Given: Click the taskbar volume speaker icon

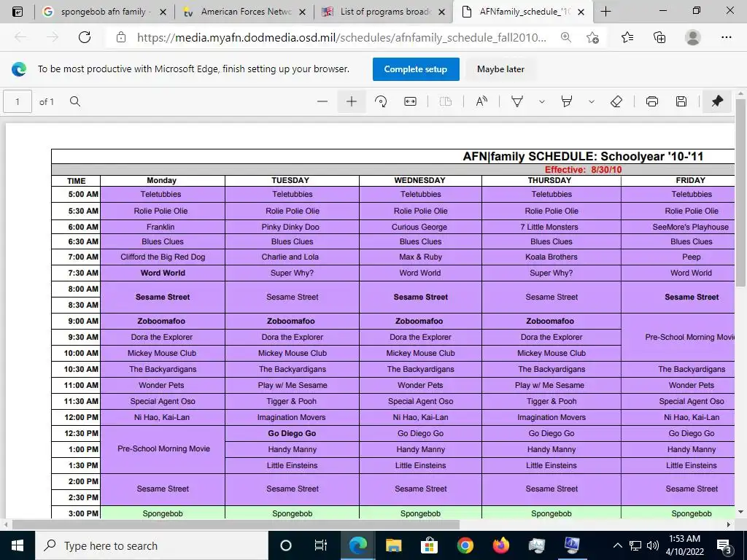Looking at the screenshot, I should pyautogui.click(x=653, y=545).
